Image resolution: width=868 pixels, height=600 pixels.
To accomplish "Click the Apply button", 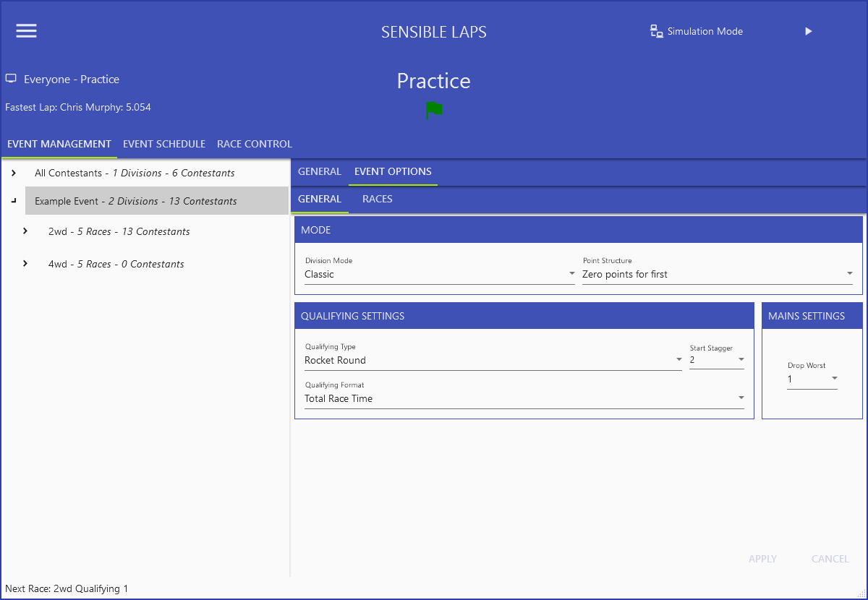I will [x=762, y=559].
